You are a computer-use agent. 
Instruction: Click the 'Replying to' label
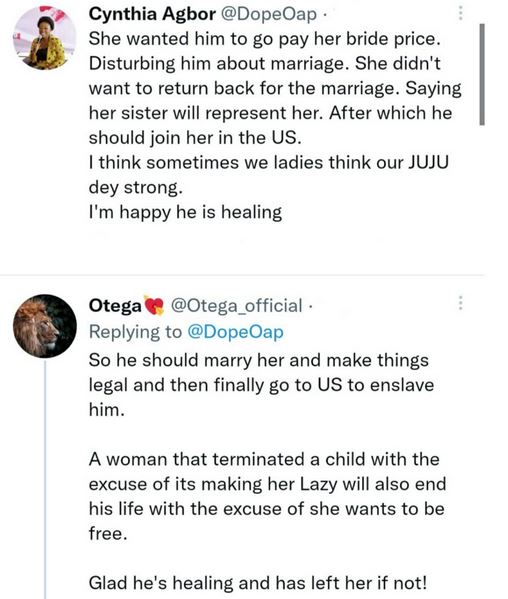[135, 332]
